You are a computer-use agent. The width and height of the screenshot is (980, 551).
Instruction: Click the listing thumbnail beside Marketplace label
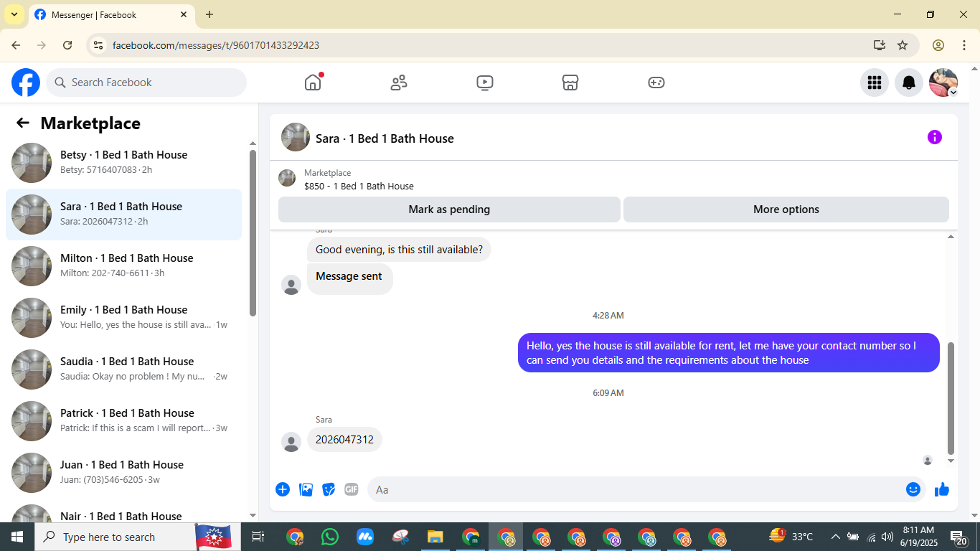(x=287, y=178)
